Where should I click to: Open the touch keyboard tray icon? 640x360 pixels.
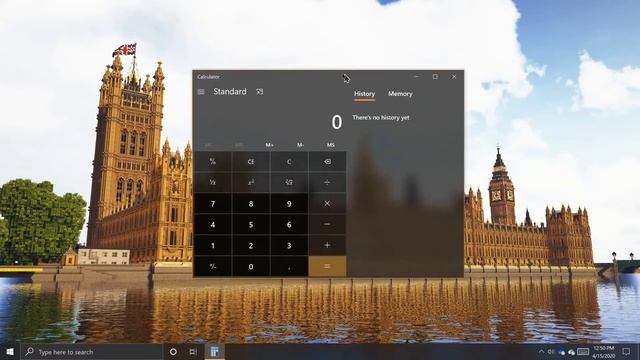point(583,351)
